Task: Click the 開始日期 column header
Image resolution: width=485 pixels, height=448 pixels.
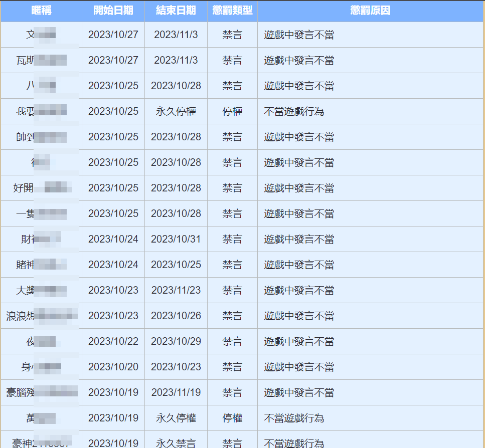Action: pos(113,11)
